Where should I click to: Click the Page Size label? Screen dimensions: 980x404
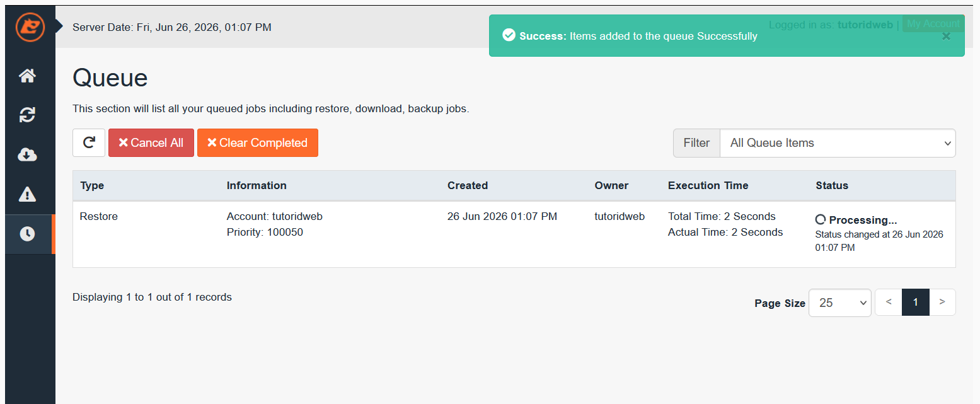780,303
